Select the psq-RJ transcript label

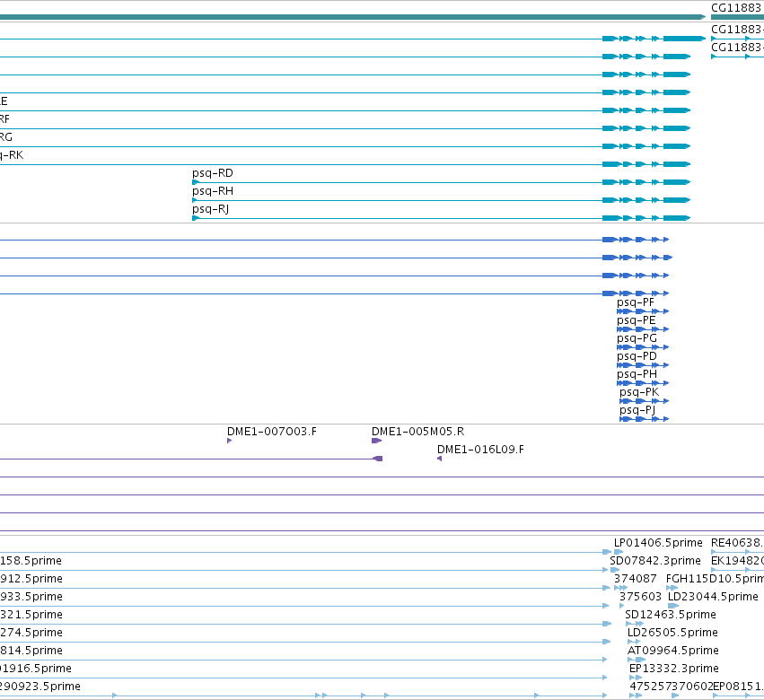coord(210,209)
